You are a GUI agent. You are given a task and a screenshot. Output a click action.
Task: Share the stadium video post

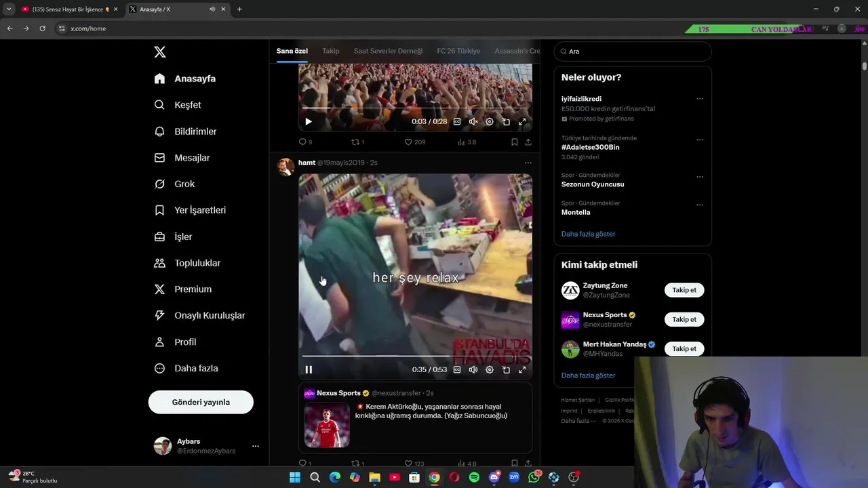click(x=528, y=142)
